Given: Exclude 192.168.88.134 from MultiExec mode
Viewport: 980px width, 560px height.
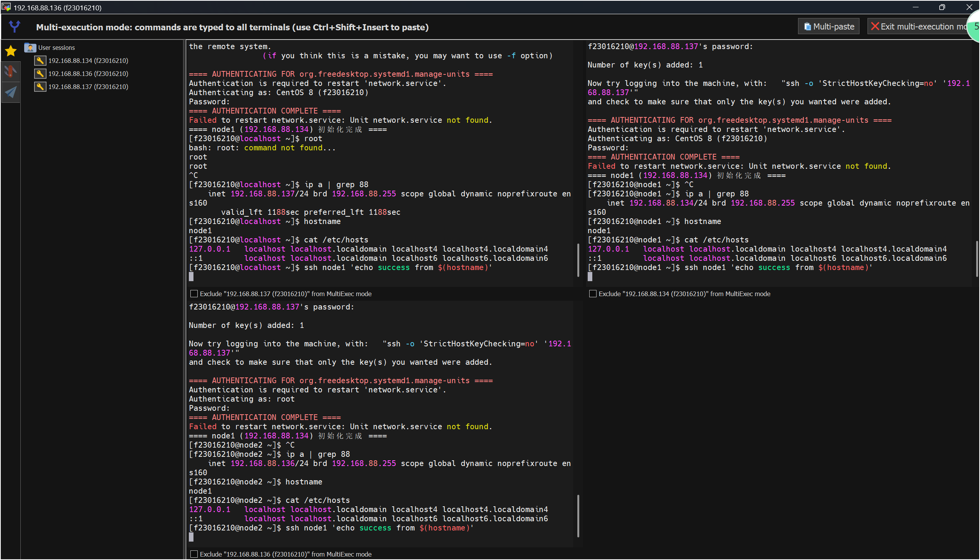Looking at the screenshot, I should [x=593, y=294].
